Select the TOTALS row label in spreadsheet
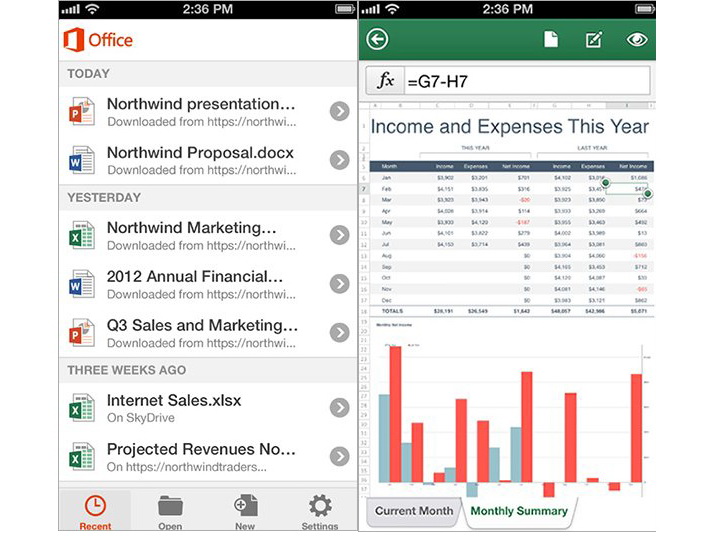This screenshot has width=714, height=536. tap(392, 311)
